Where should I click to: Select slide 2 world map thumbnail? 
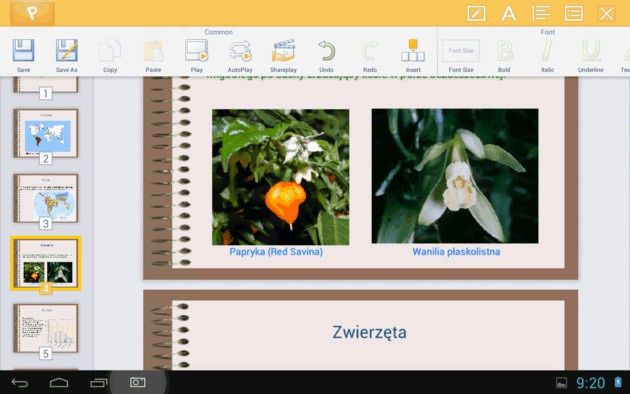coord(45,133)
